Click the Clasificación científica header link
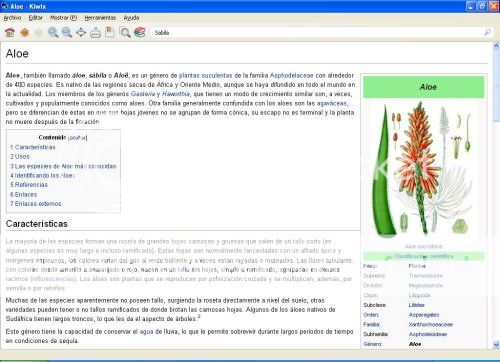Image resolution: width=500 pixels, height=362 pixels. click(424, 256)
